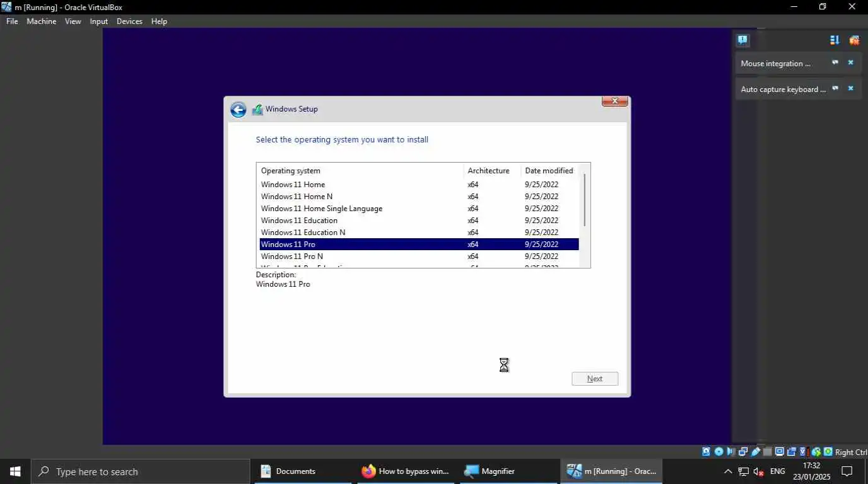
Task: Open the File menu
Action: [12, 21]
